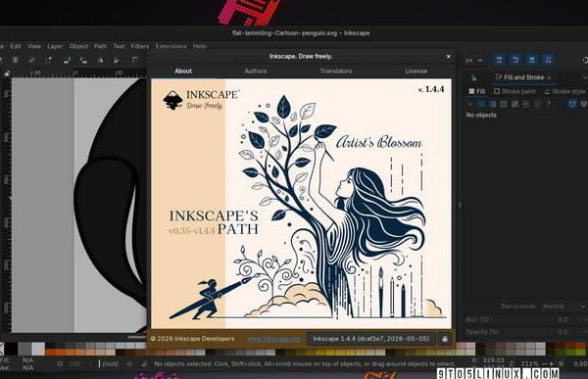Click the ruler corner lock icon
This screenshot has height=379, width=588.
(7, 73)
